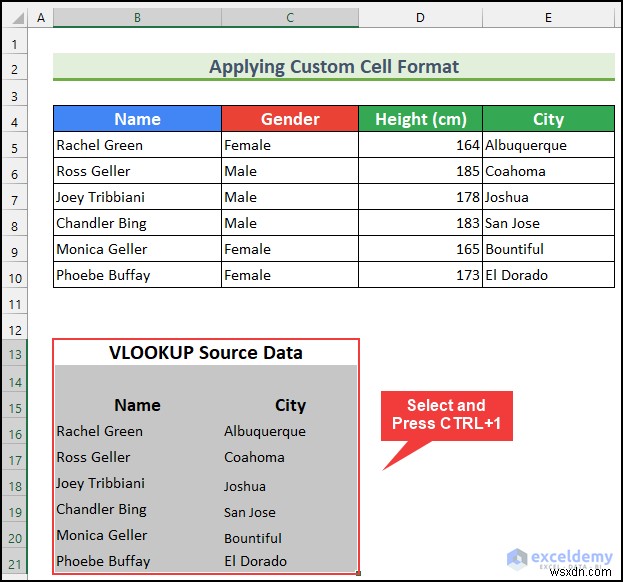The height and width of the screenshot is (582, 623).
Task: Click the height value 178
Action: [420, 197]
